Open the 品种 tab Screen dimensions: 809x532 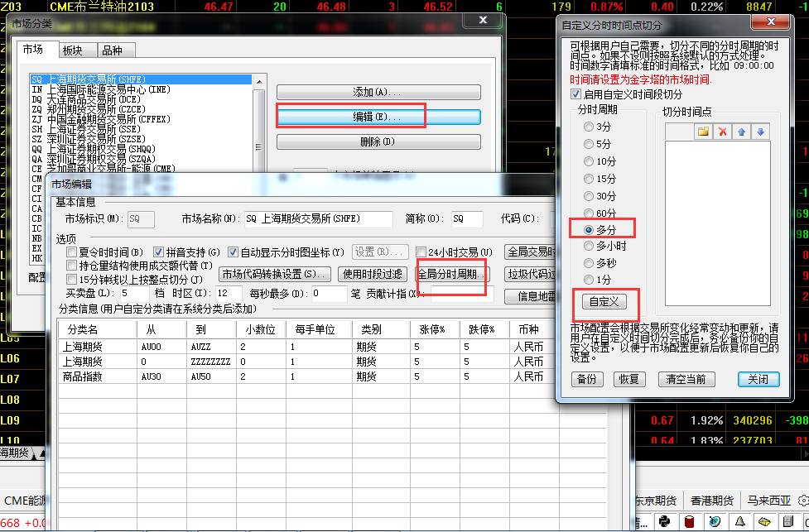[116, 50]
